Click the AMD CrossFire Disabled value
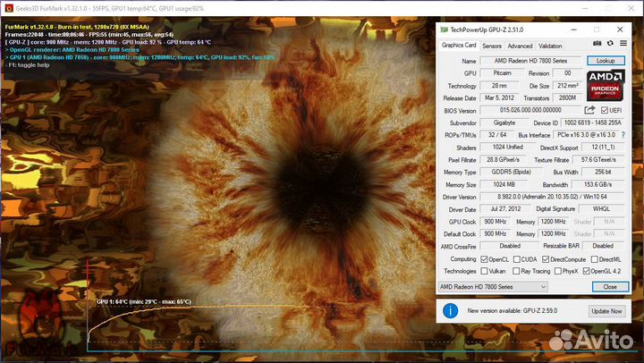The width and height of the screenshot is (644, 363). [510, 246]
